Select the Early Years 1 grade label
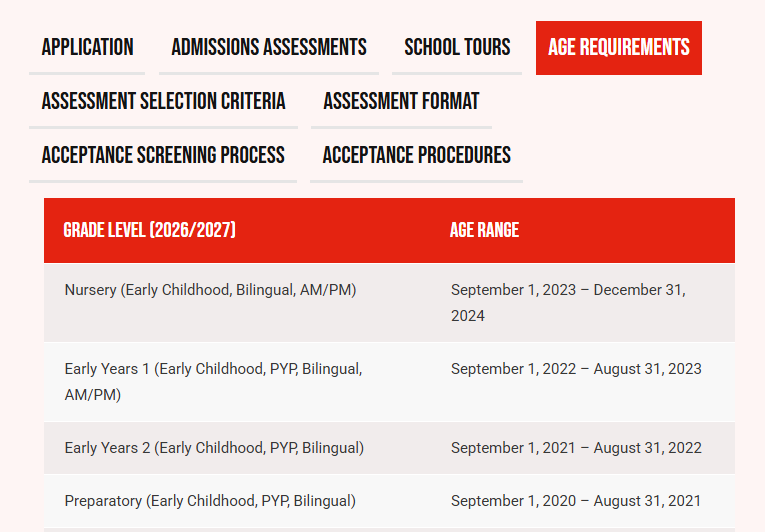The image size is (765, 532). pyautogui.click(x=213, y=369)
